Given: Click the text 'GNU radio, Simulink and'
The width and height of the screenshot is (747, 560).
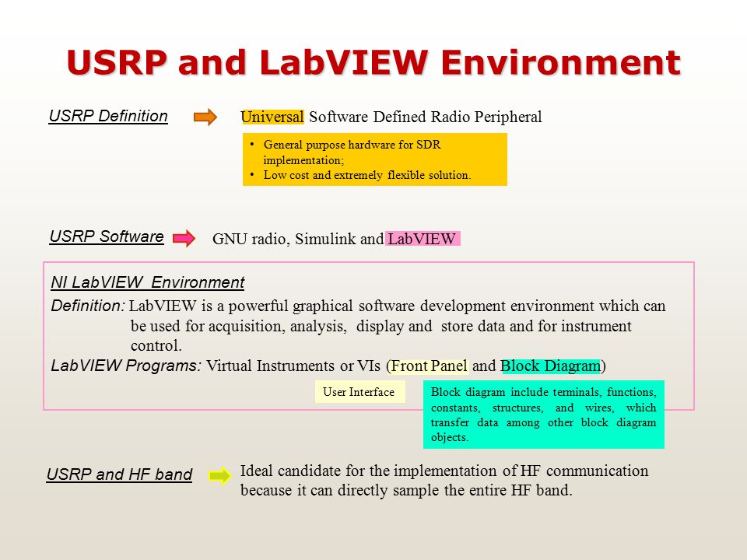Looking at the screenshot, I should [298, 239].
